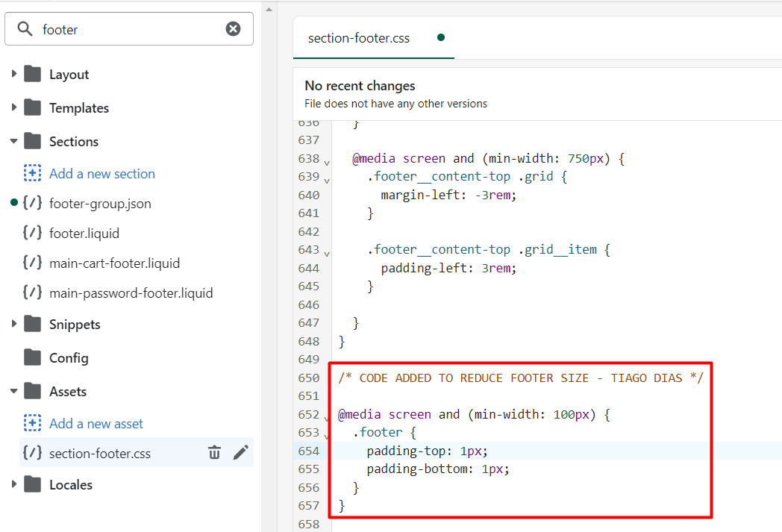The height and width of the screenshot is (532, 782).
Task: Clear the footer search query
Action: click(x=233, y=28)
